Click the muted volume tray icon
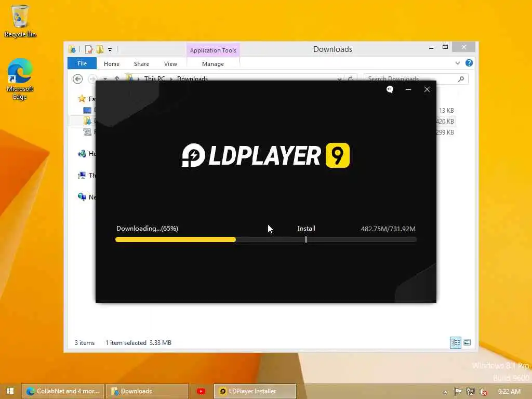 pos(483,392)
